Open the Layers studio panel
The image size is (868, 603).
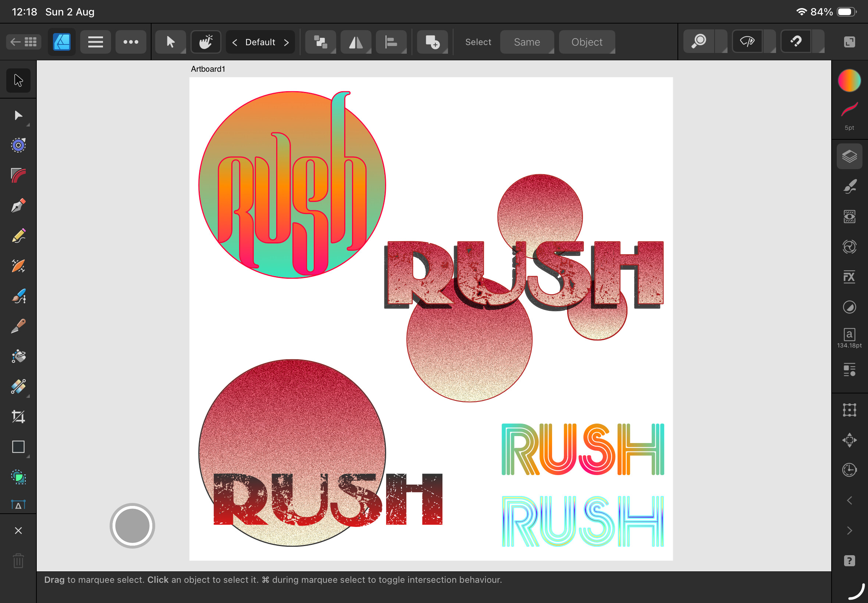[849, 156]
